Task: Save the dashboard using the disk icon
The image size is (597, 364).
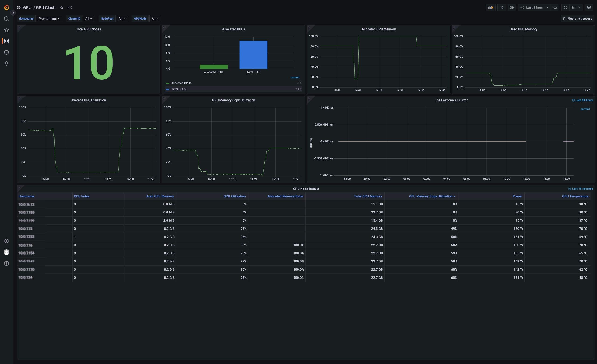Action: pos(502,7)
